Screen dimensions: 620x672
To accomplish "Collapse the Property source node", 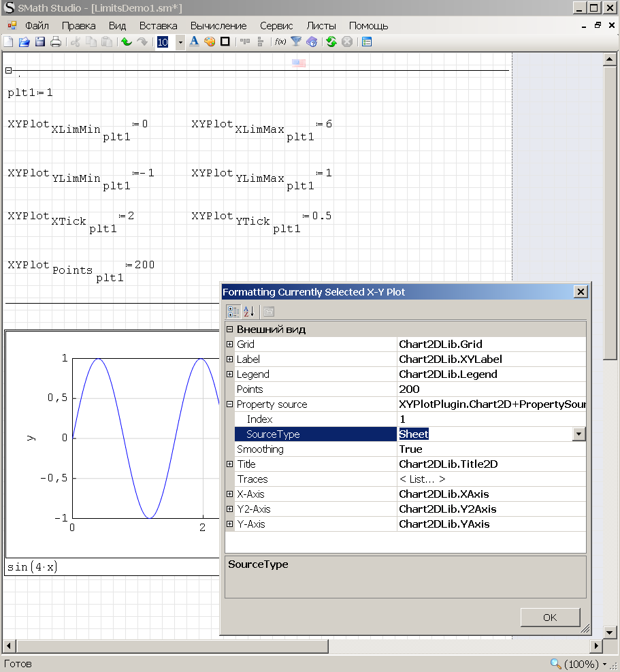I will 230,404.
